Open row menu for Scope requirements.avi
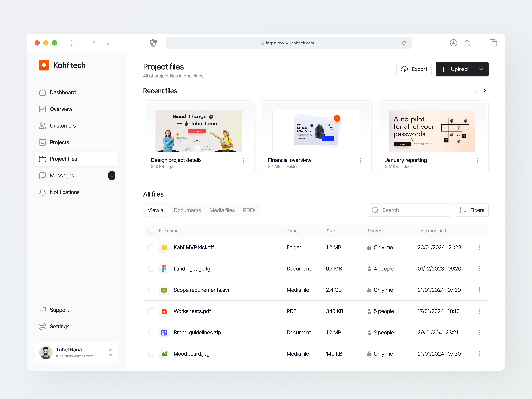This screenshot has width=532, height=399. pos(479,290)
